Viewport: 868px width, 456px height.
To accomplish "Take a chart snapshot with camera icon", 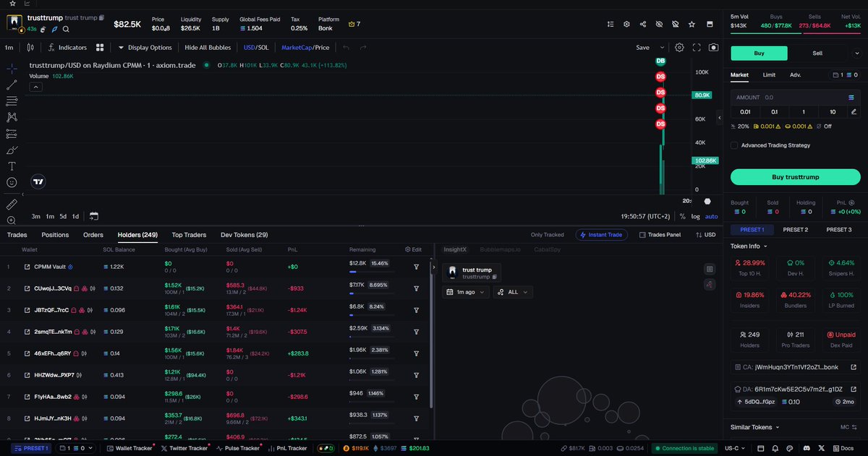I will (x=714, y=48).
